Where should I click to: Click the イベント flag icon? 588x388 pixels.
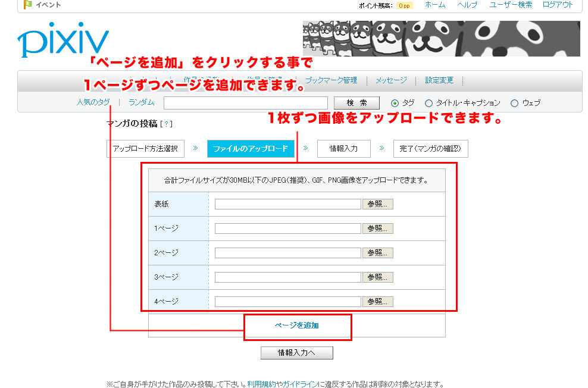26,5
